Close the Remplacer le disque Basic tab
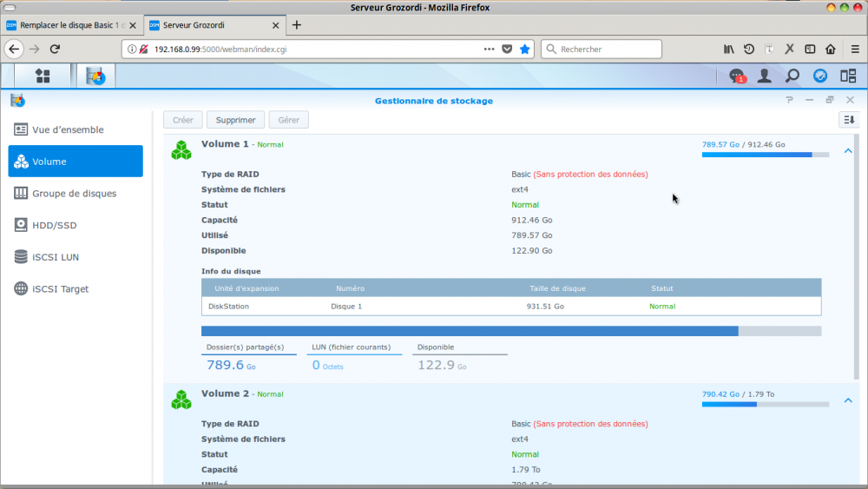The height and width of the screenshot is (489, 868). [x=132, y=25]
